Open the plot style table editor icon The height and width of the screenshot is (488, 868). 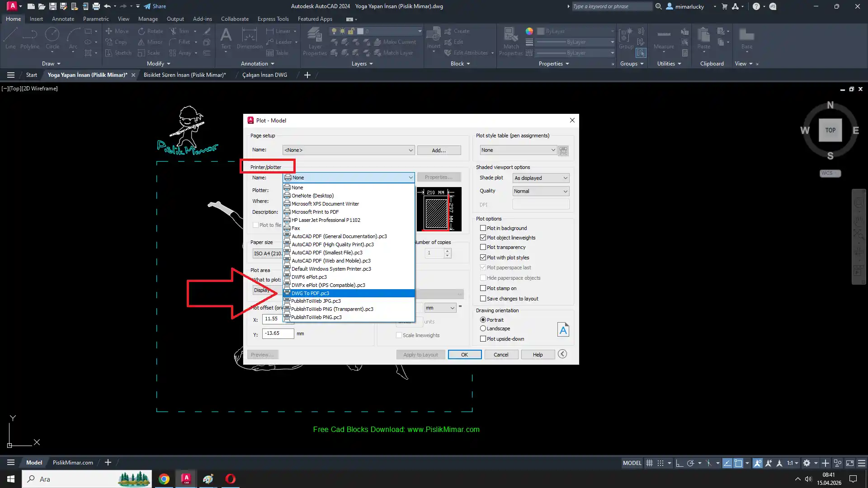(563, 150)
